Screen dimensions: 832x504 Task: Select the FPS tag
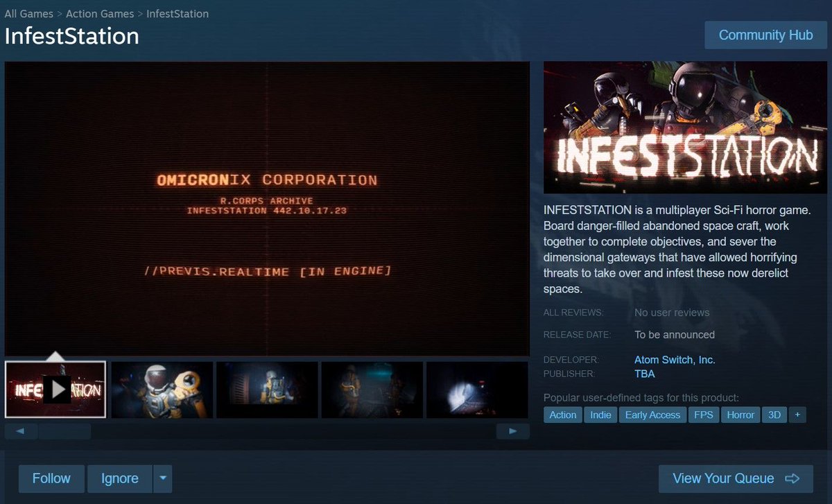point(703,415)
